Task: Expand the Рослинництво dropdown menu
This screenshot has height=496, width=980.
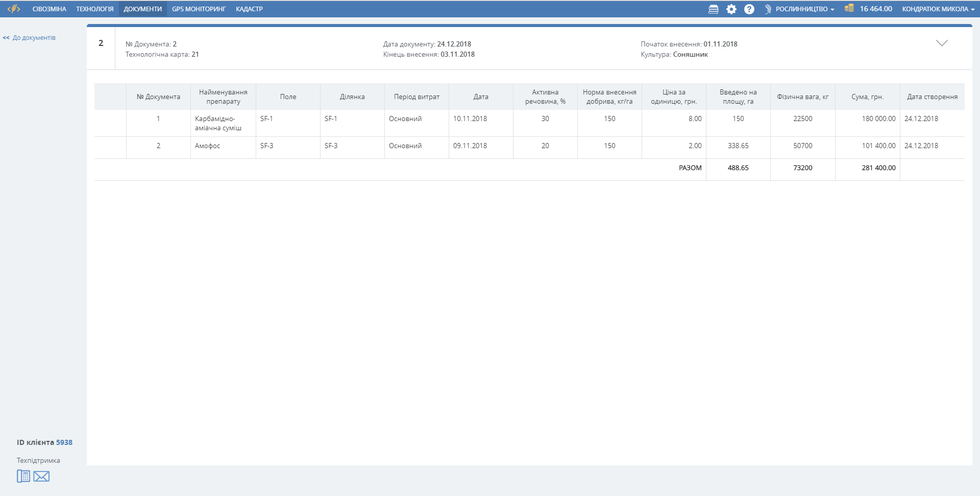Action: (805, 9)
